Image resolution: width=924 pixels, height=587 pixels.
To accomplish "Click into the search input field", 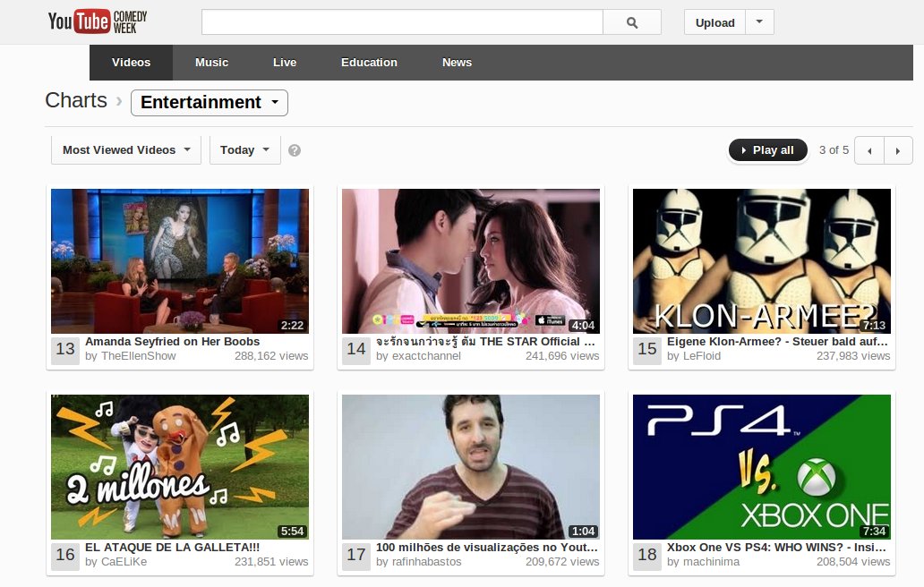I will [x=403, y=22].
